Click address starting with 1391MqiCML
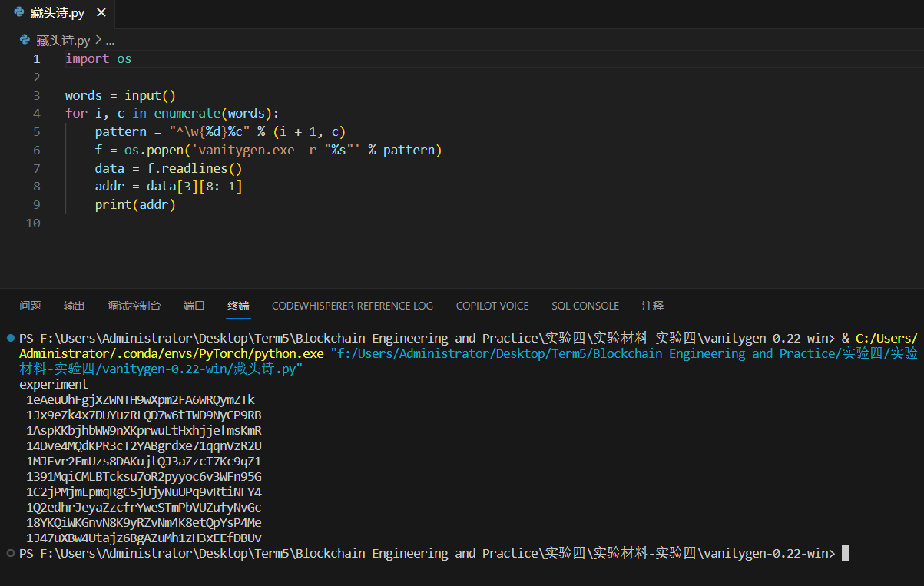This screenshot has width=924, height=586. (x=144, y=476)
